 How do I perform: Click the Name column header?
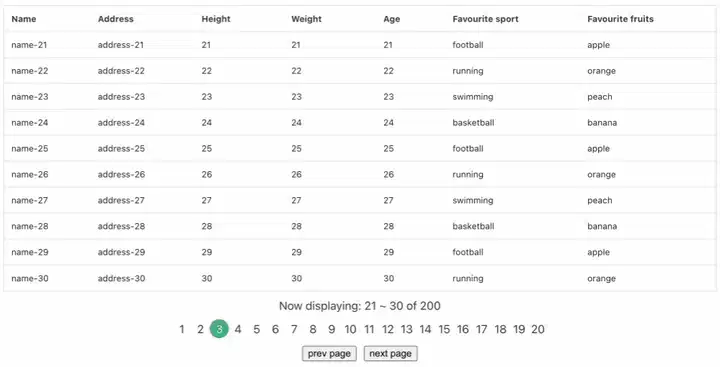(24, 19)
